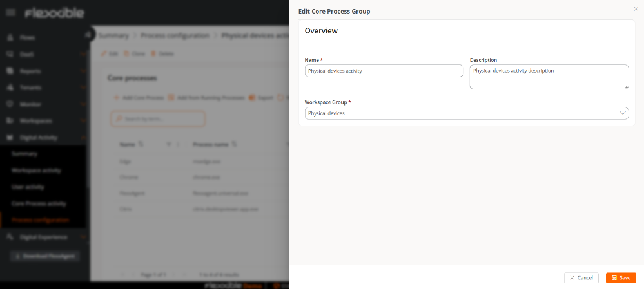
Task: Sort the table by Name column
Action: click(x=141, y=144)
